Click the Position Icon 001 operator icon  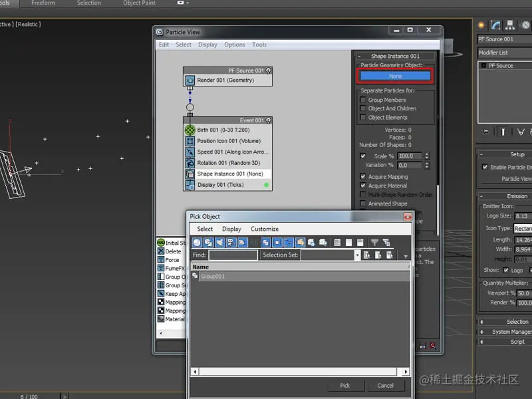point(190,141)
